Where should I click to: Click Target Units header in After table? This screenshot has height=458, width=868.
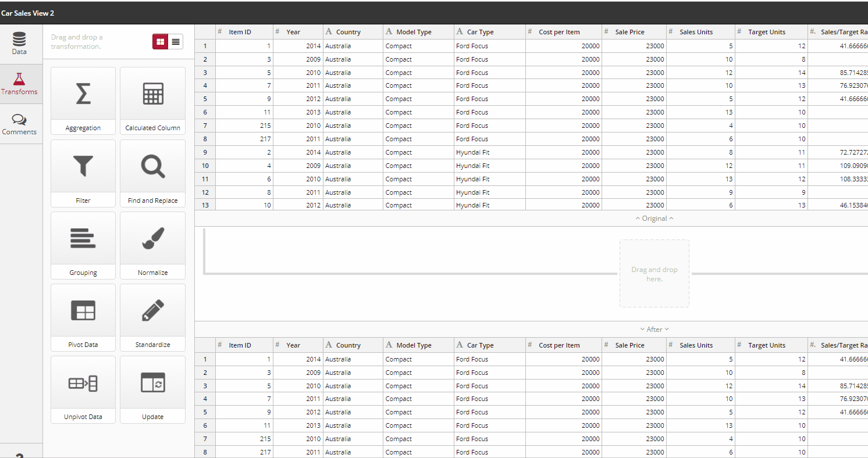pos(771,345)
